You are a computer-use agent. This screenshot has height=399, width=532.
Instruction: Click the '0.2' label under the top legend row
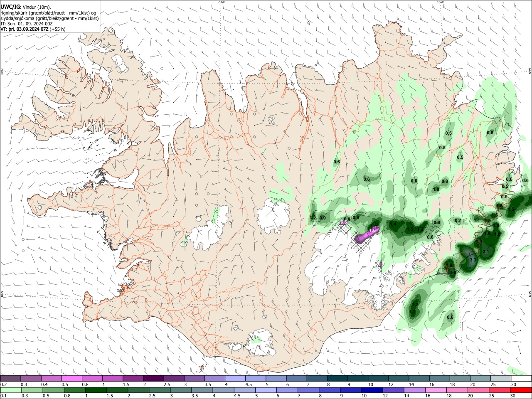click(3, 384)
